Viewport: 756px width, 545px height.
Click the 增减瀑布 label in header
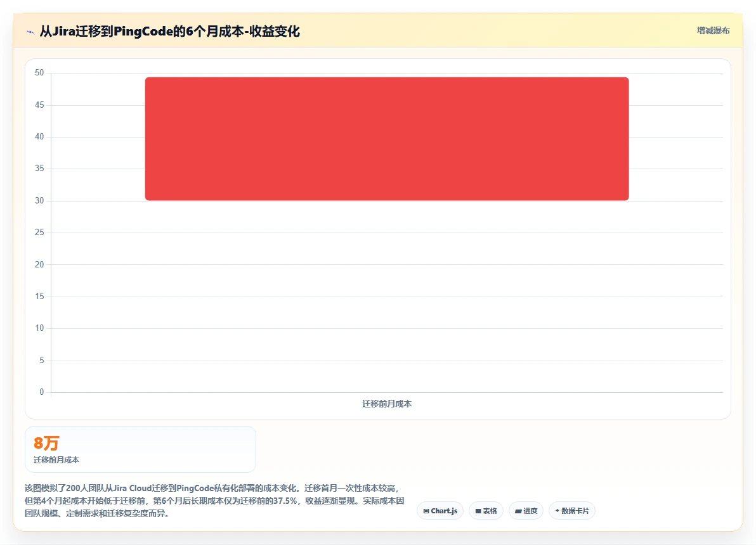click(x=713, y=31)
